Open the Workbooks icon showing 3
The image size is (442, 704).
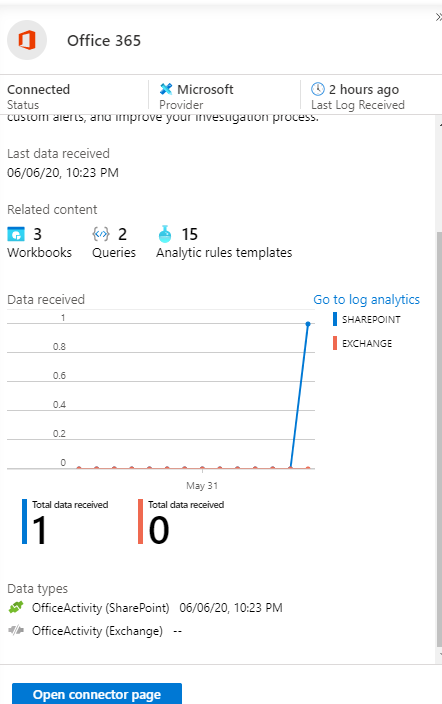[16, 234]
